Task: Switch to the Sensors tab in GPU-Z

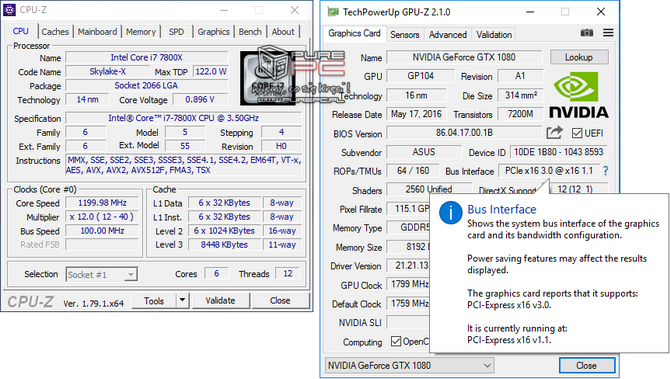Action: click(405, 35)
